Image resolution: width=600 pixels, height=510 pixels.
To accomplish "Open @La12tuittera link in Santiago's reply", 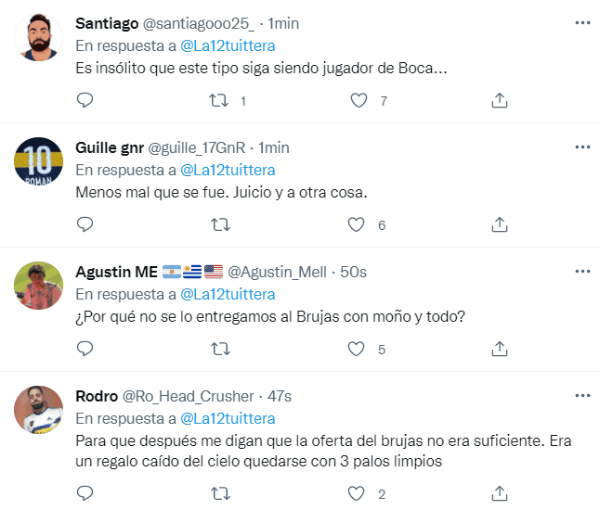I will pos(228,46).
